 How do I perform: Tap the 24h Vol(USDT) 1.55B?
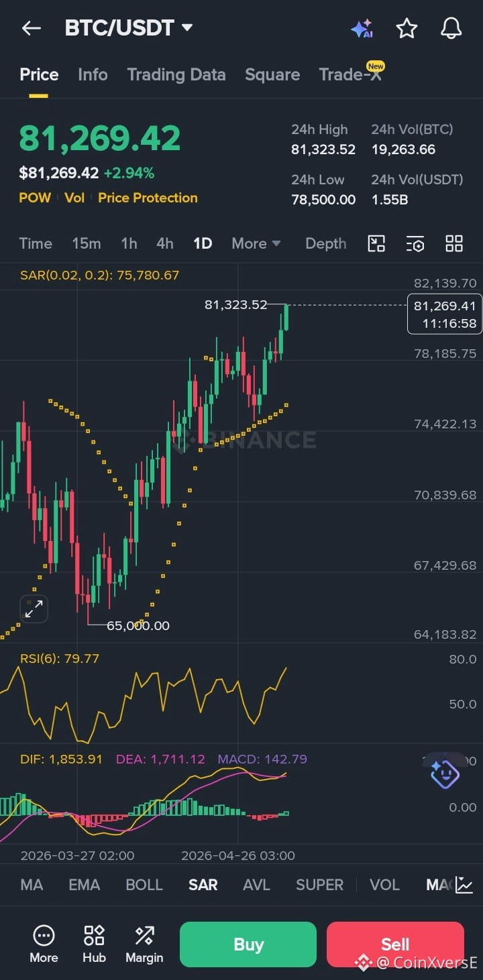point(390,200)
